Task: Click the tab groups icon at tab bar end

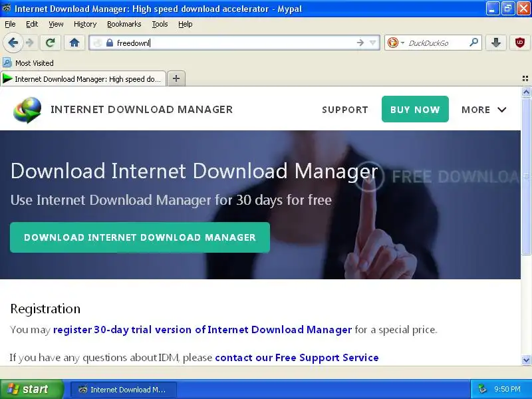Action: click(525, 78)
